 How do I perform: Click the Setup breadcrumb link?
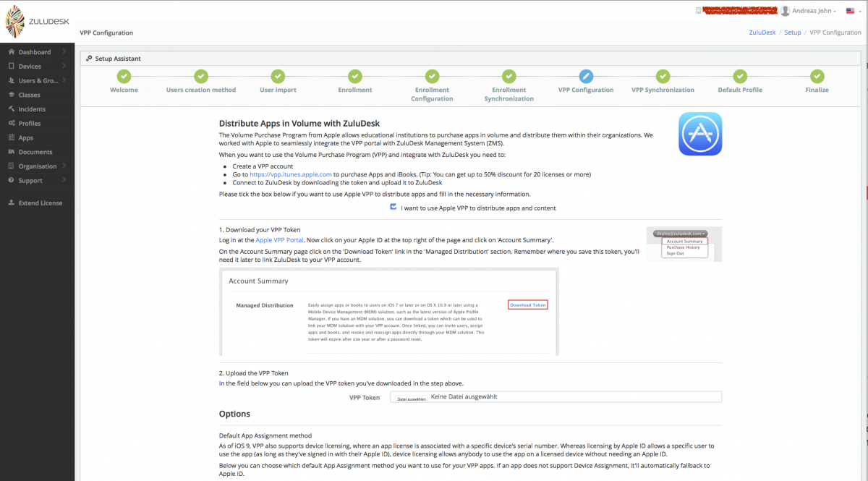coord(793,33)
